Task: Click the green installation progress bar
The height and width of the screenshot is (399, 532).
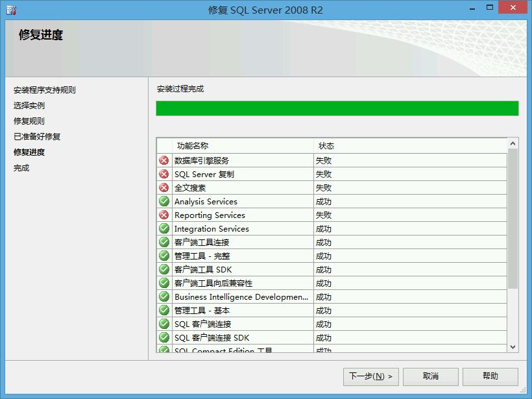Action: (337, 108)
